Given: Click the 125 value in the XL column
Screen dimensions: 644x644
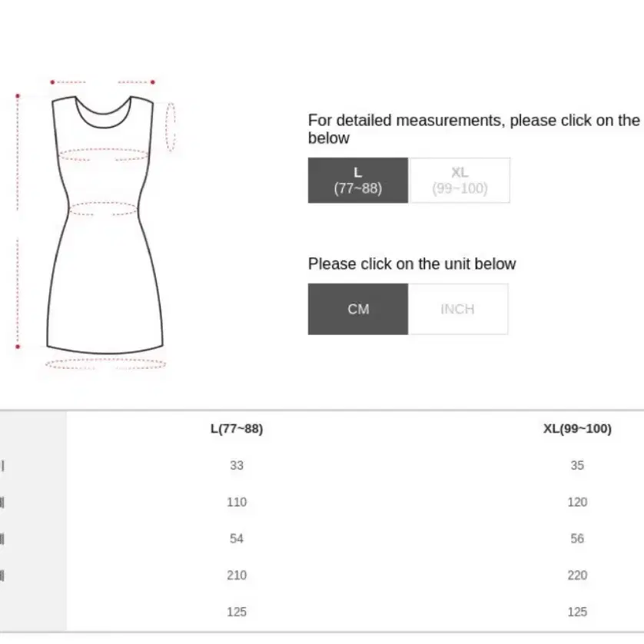Looking at the screenshot, I should coord(577,612).
